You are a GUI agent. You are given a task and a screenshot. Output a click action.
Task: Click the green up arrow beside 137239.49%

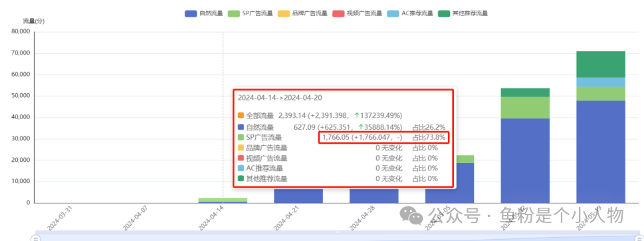357,115
